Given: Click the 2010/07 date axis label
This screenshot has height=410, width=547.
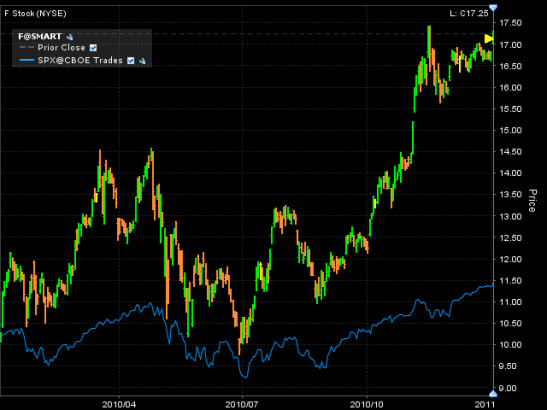Looking at the screenshot, I should [x=242, y=404].
